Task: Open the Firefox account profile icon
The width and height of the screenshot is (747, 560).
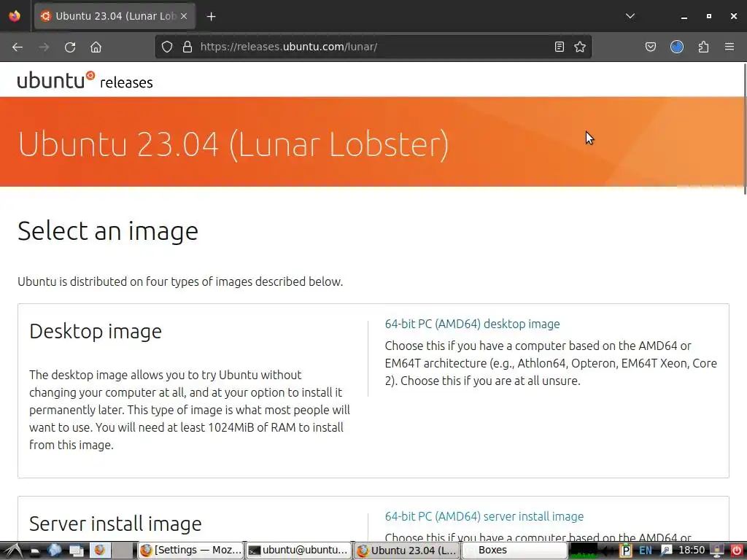Action: pos(677,47)
